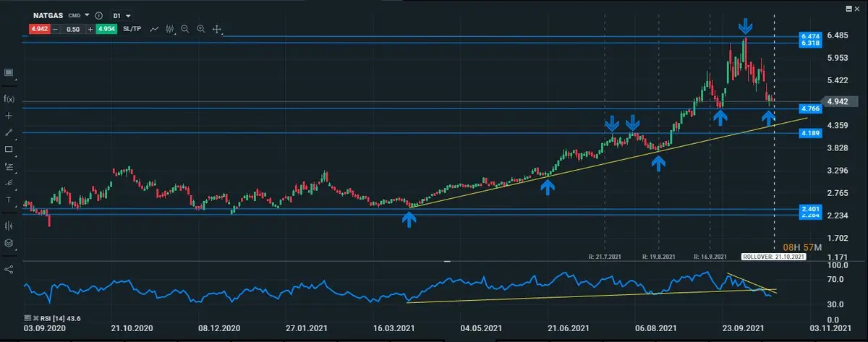
Task: Increase volume with the plus stepper
Action: point(90,30)
